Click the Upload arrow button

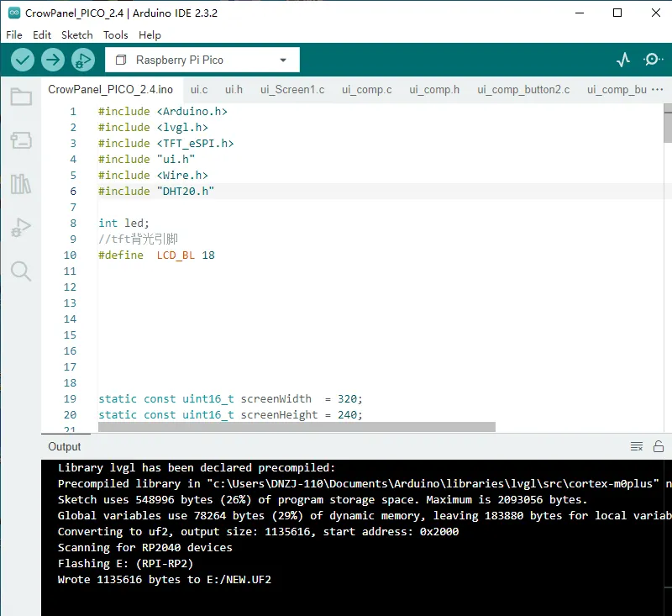[x=53, y=60]
